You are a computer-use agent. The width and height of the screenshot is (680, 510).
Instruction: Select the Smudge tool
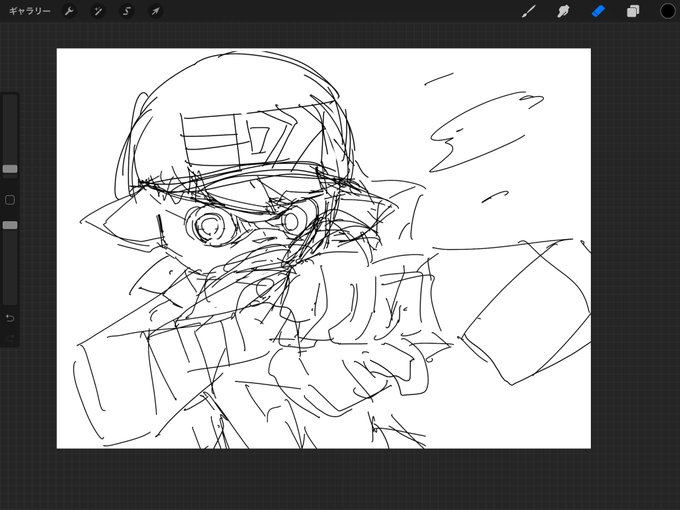pyautogui.click(x=563, y=11)
